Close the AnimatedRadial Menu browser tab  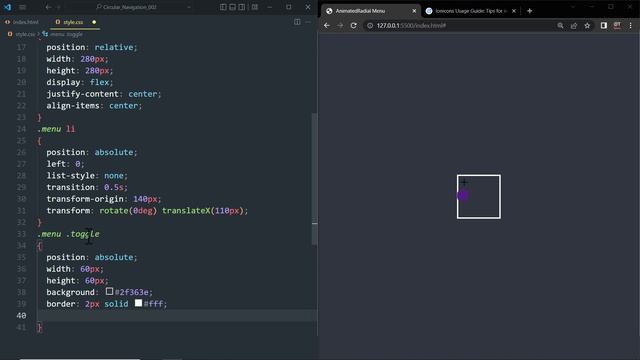click(414, 11)
